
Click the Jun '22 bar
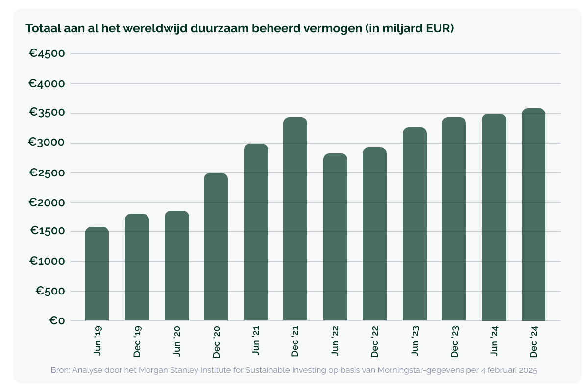click(x=335, y=237)
